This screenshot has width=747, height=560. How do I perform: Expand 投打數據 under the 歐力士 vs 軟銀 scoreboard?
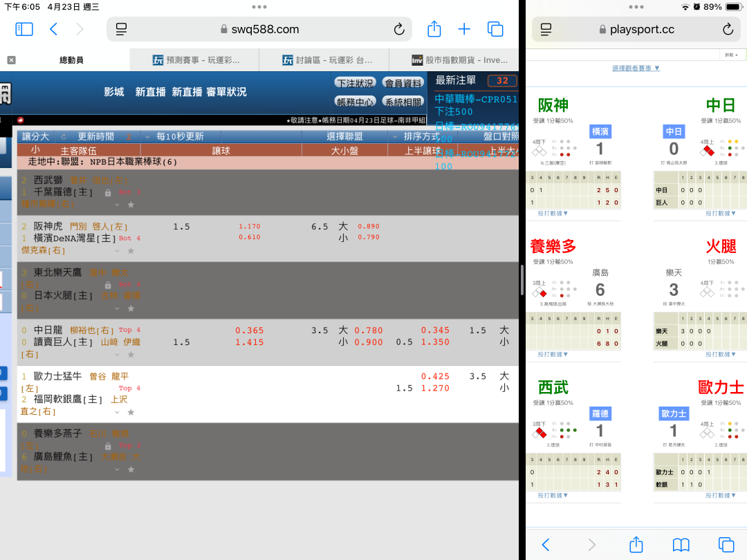pyautogui.click(x=720, y=495)
